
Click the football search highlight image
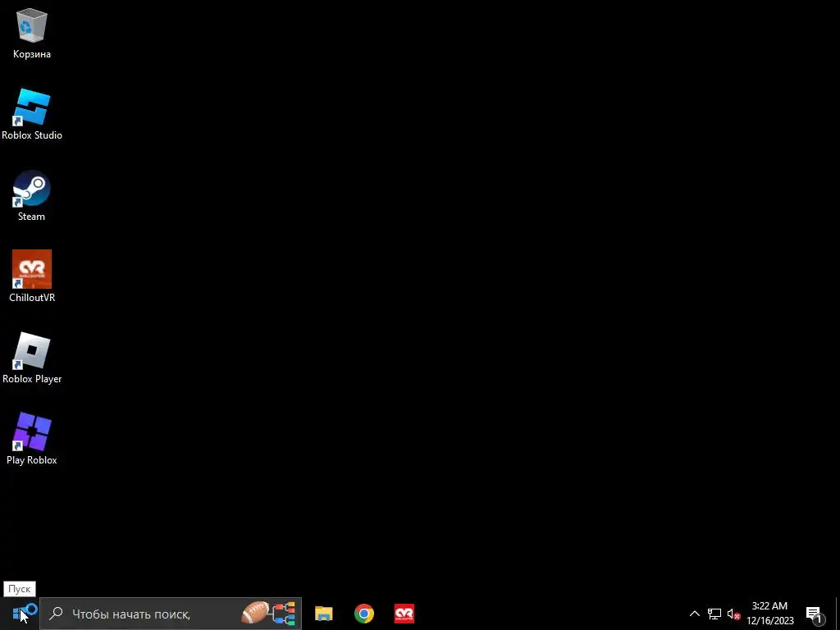coord(268,614)
